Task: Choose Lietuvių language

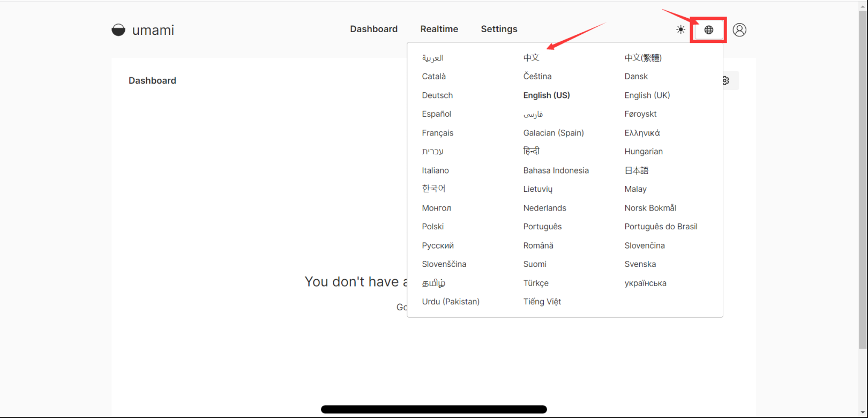Action: (537, 189)
